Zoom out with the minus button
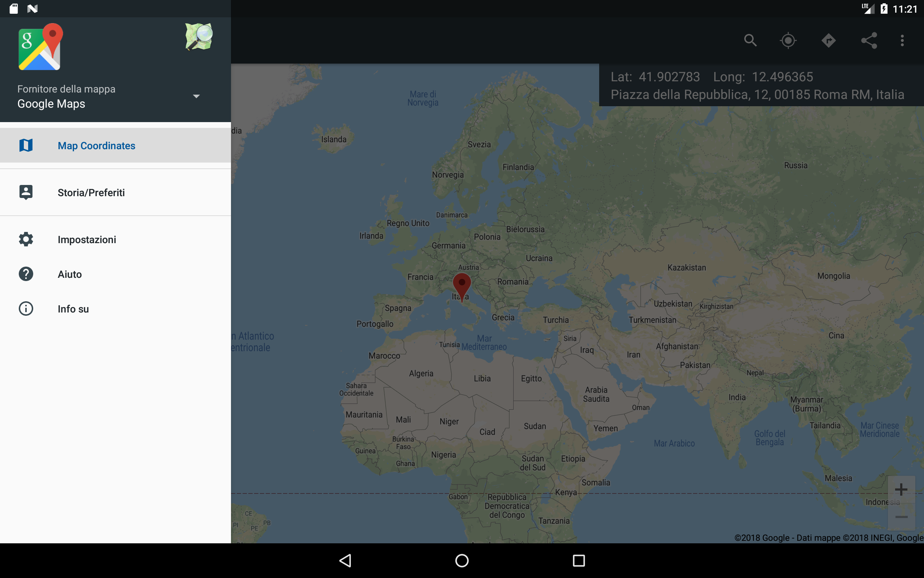924x578 pixels. [x=901, y=517]
